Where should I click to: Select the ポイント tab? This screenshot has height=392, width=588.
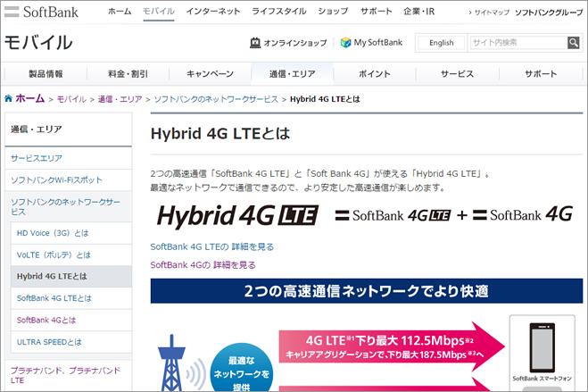375,74
